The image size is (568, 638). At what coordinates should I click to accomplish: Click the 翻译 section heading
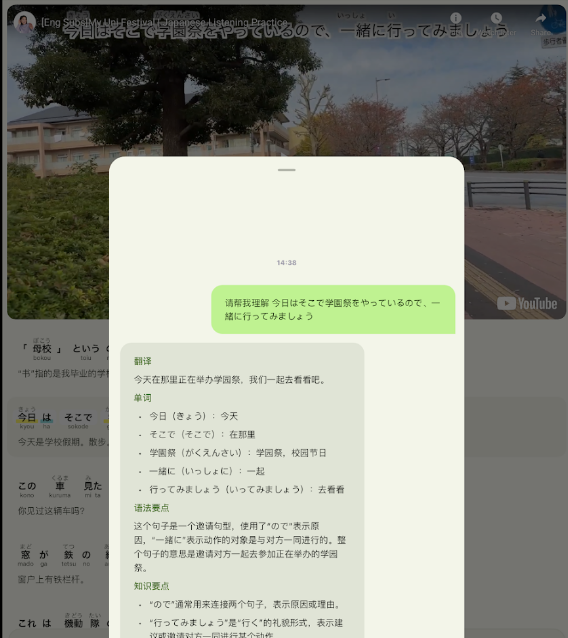pyautogui.click(x=143, y=361)
